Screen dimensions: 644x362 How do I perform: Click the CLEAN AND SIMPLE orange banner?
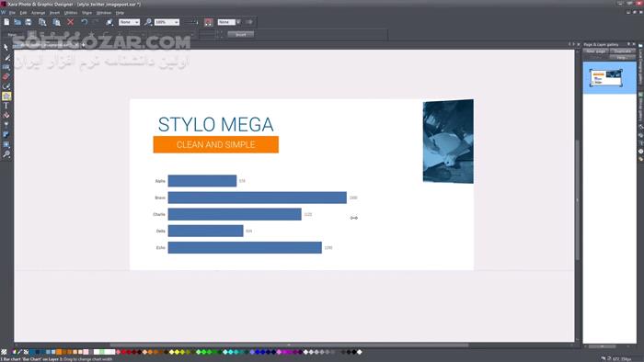point(216,145)
